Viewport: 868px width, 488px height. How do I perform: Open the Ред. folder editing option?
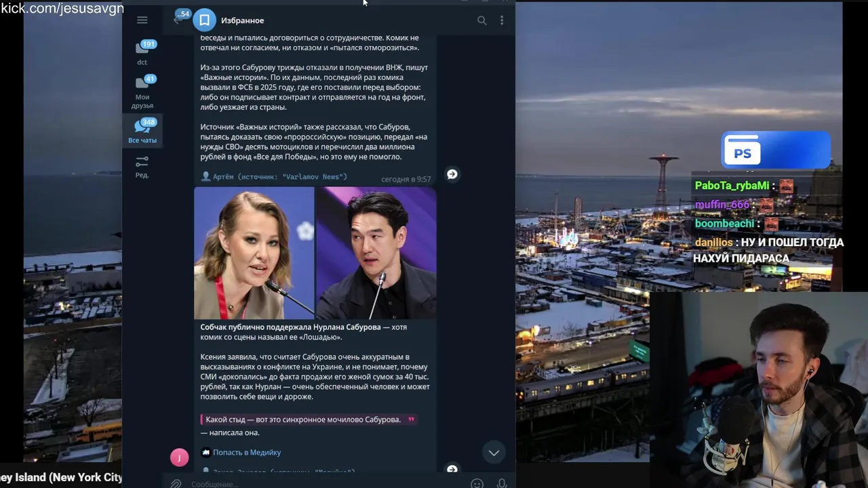(x=142, y=167)
